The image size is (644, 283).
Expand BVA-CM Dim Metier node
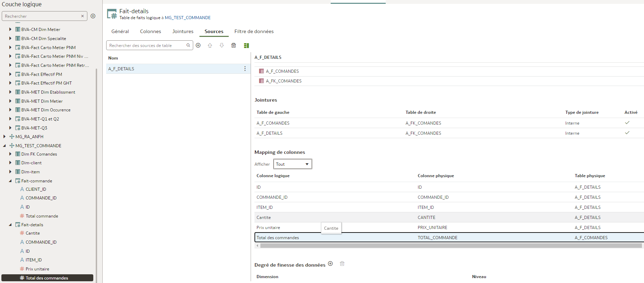click(x=10, y=29)
